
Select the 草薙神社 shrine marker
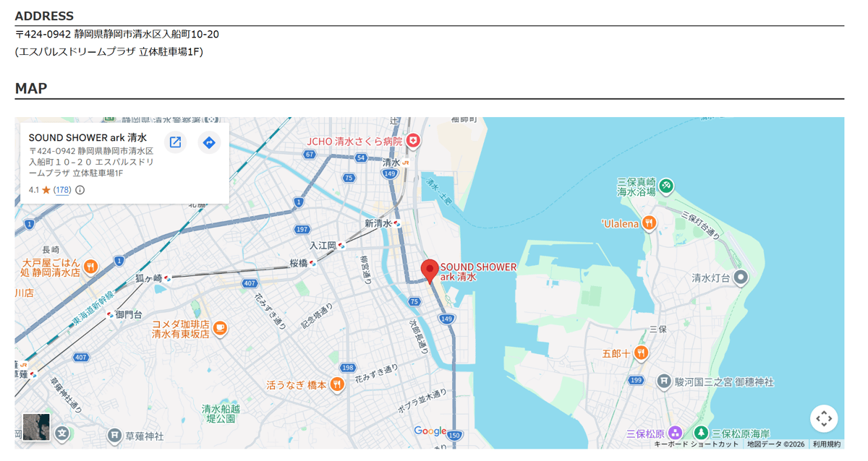point(114,436)
